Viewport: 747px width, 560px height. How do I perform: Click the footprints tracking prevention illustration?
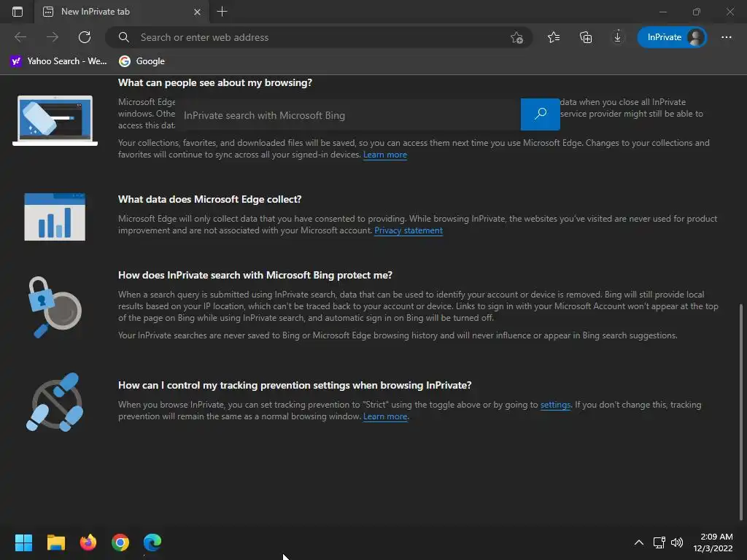[x=55, y=402]
